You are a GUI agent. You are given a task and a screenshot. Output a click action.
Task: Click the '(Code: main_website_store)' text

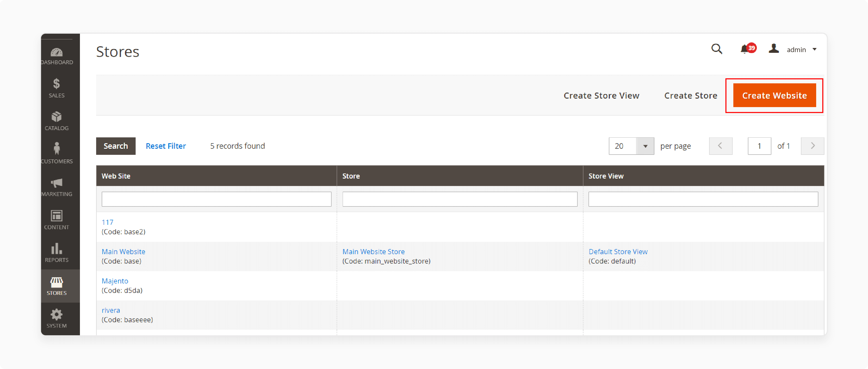(386, 261)
